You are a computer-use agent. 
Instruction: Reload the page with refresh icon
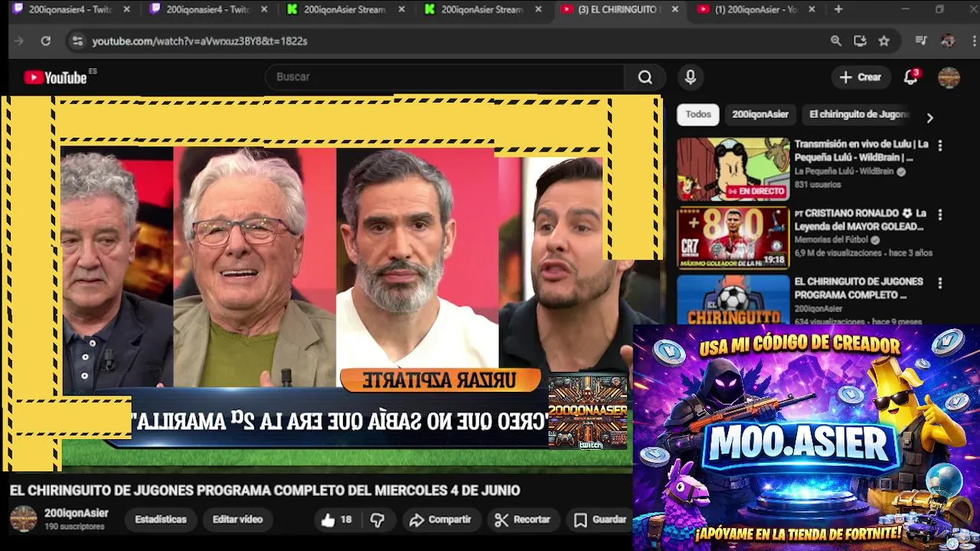[46, 41]
